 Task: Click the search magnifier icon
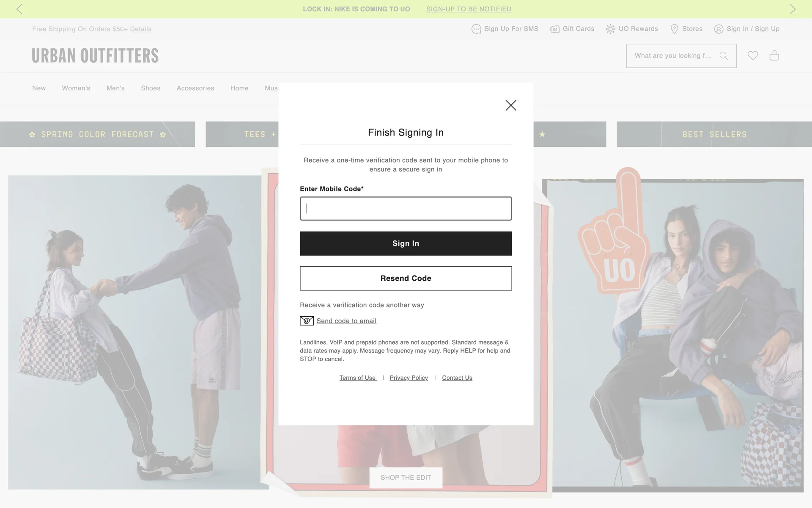pyautogui.click(x=724, y=56)
